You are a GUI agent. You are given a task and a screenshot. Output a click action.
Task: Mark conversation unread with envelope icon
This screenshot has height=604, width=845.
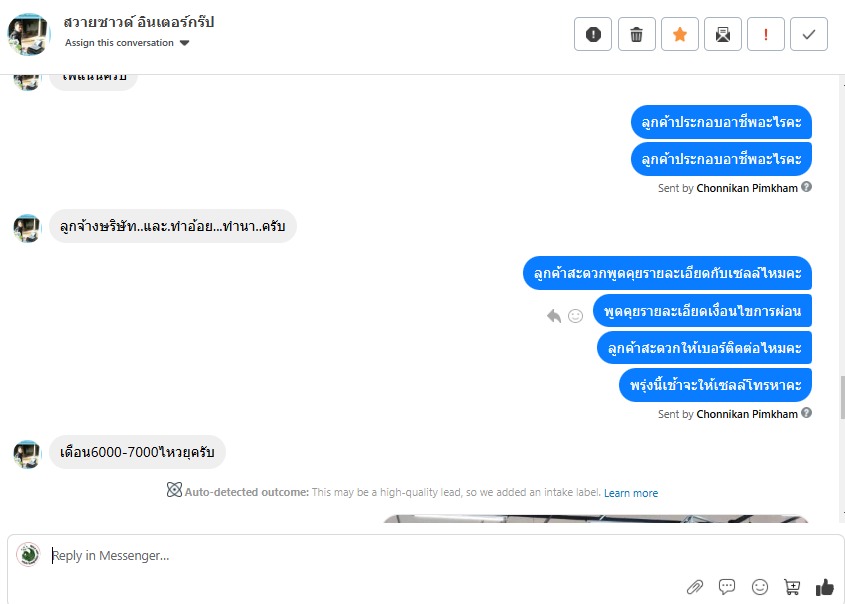[x=723, y=34]
